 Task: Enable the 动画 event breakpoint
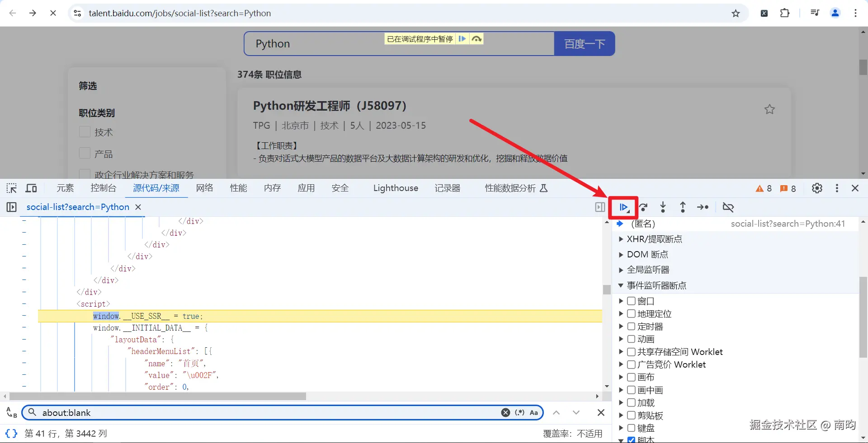pos(631,339)
